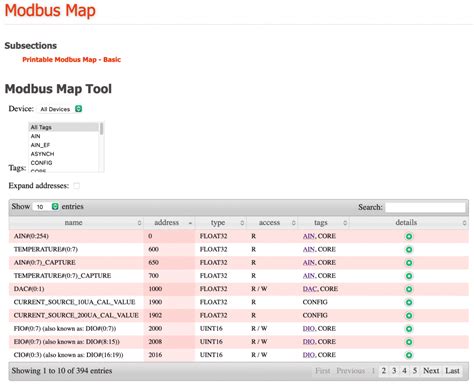Sort the table by tags column
Viewport: 474px width, 387px height.
323,223
